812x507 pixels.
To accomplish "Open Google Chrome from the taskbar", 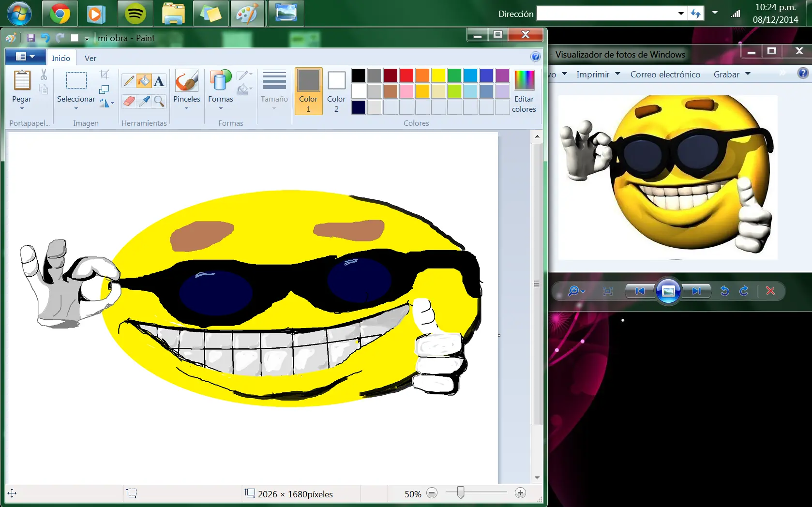I will coord(60,14).
